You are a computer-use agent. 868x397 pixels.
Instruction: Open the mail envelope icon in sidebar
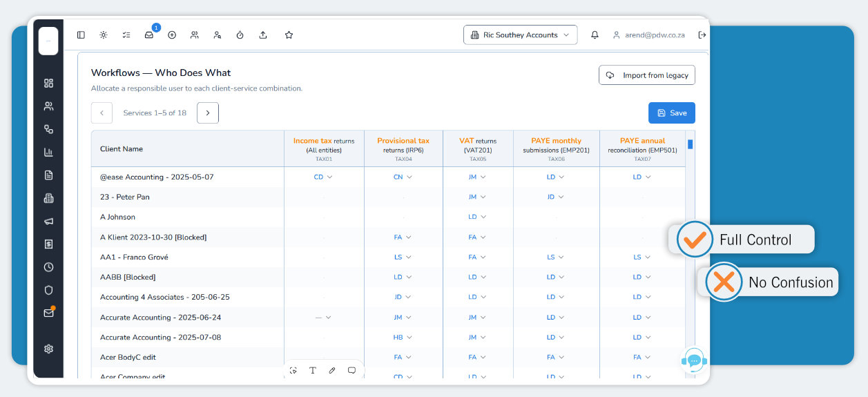48,313
